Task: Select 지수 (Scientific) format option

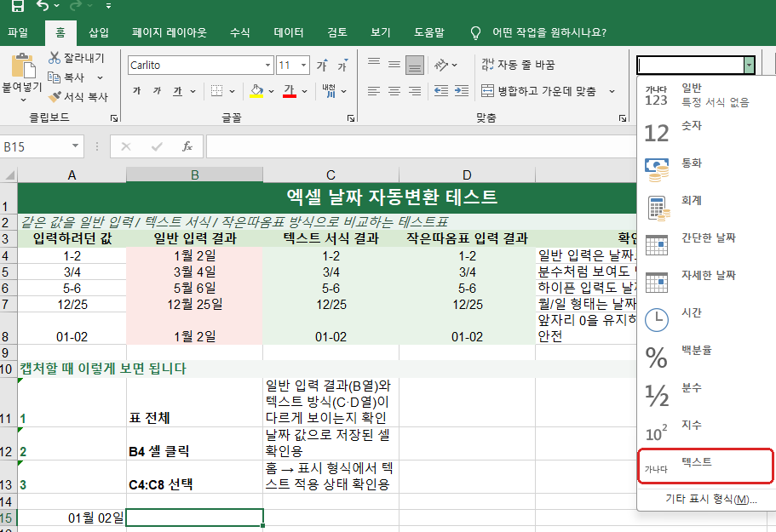Action: coord(705,432)
